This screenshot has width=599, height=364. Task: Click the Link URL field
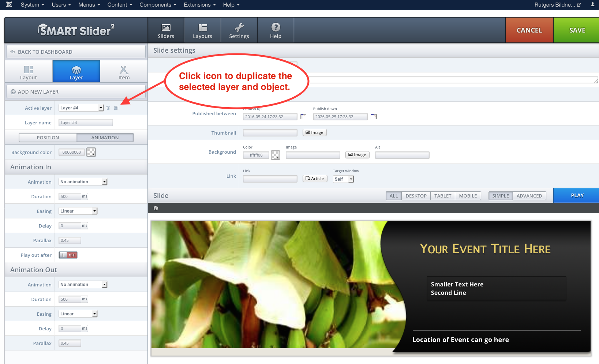270,179
